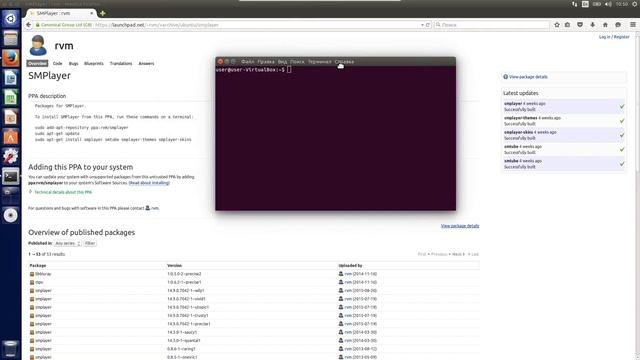Open the address bar history dropdown

(422, 25)
